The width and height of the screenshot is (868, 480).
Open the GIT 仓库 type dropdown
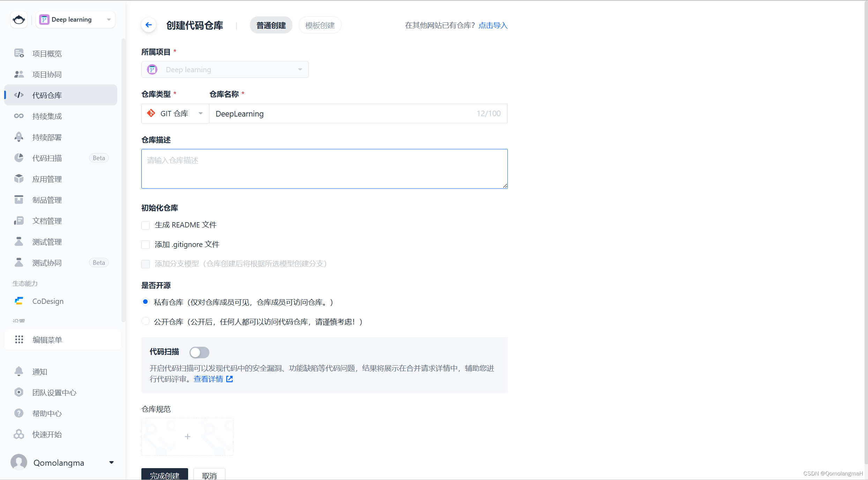pos(175,114)
